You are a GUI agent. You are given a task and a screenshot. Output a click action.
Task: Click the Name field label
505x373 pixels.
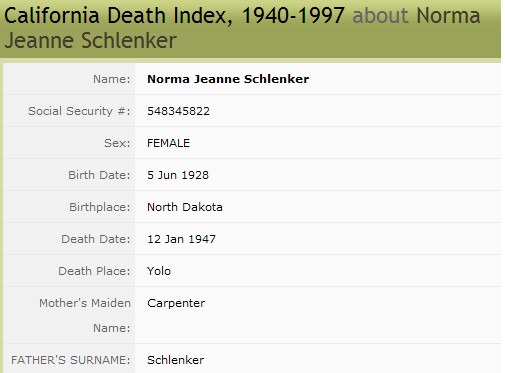pos(112,79)
